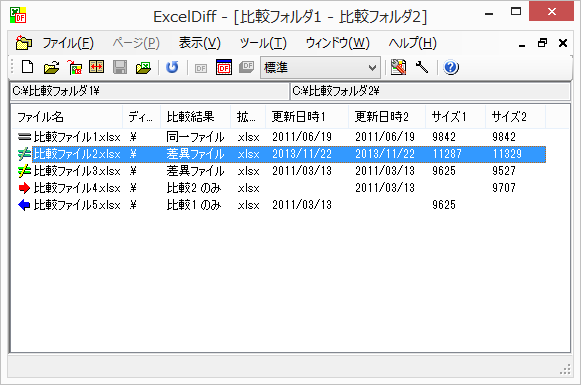Click the 比較1 のみ result cell
The width and height of the screenshot is (581, 385).
[x=194, y=205]
